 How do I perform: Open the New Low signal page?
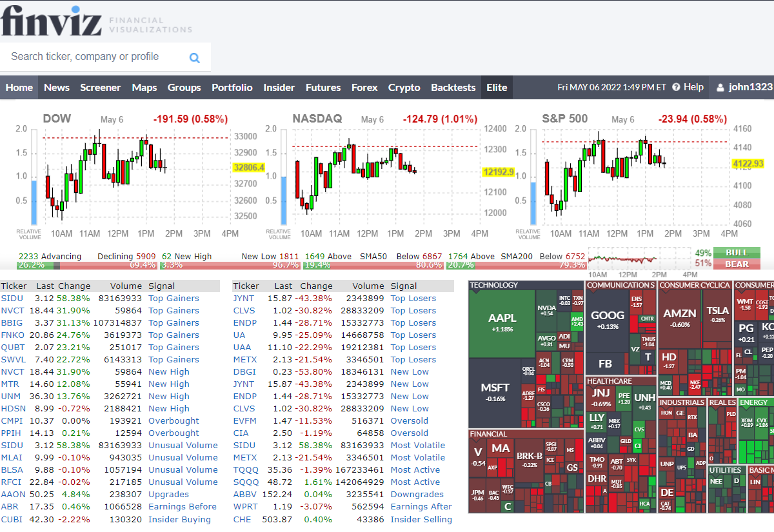[x=410, y=371]
